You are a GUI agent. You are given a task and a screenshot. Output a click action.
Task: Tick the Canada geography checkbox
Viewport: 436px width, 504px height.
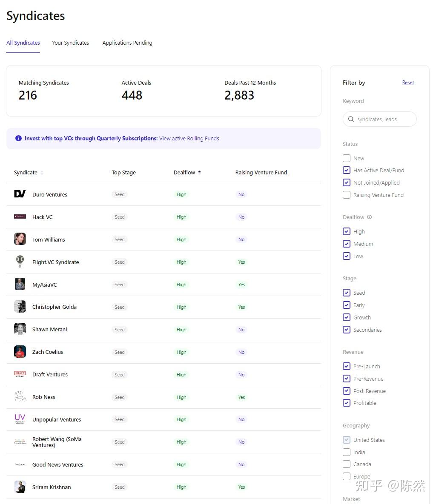tap(347, 464)
